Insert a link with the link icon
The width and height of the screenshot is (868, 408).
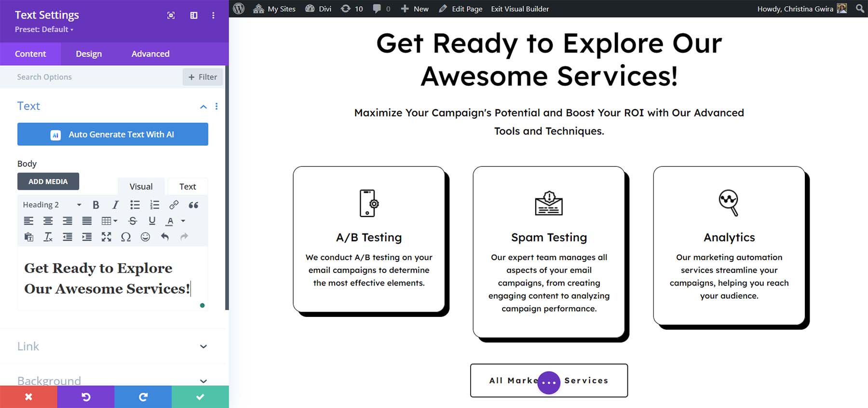coord(174,205)
